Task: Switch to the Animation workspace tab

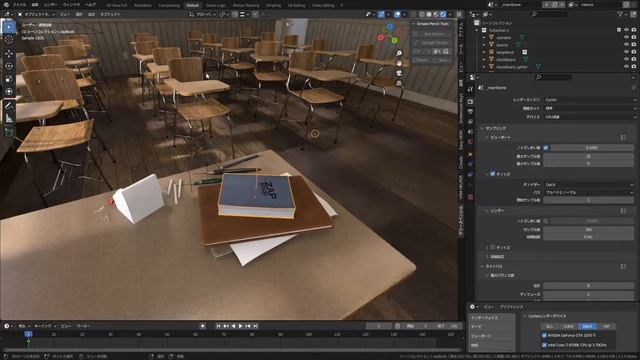Action: [142, 5]
